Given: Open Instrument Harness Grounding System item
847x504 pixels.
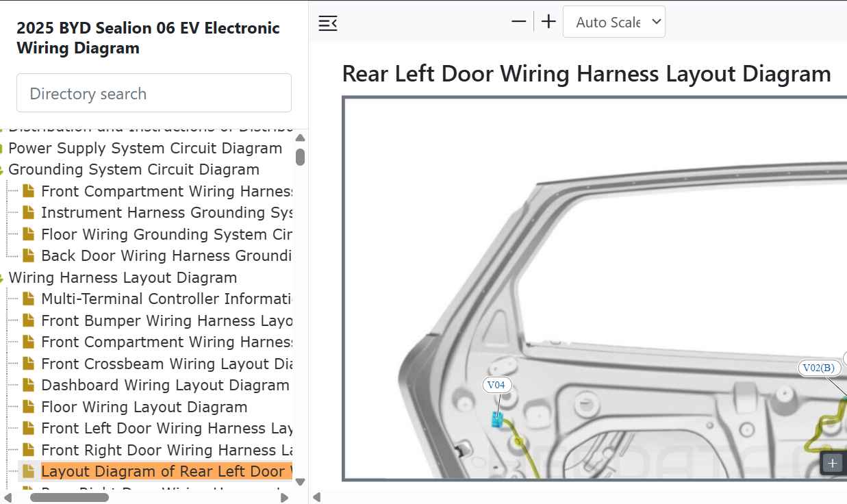Looking at the screenshot, I should (167, 213).
